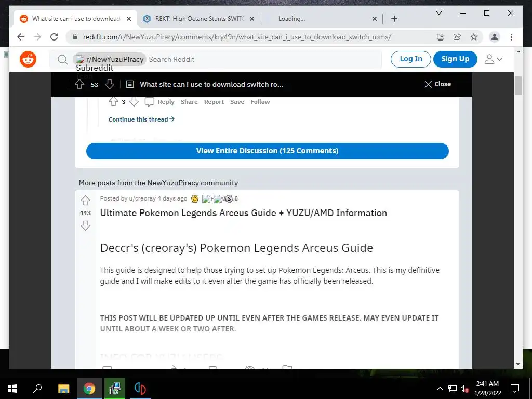Close the 'What site can i use' tab
Image resolution: width=532 pixels, height=399 pixels.
(129, 19)
